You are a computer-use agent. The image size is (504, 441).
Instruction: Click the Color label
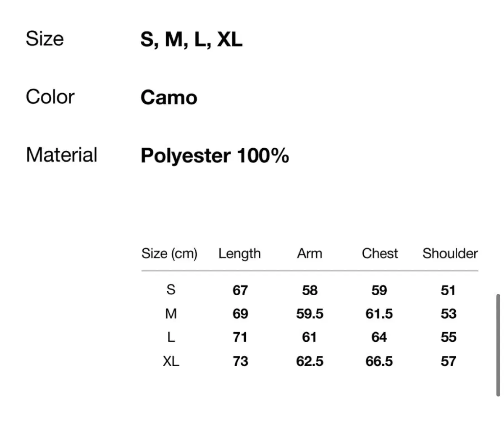(50, 97)
